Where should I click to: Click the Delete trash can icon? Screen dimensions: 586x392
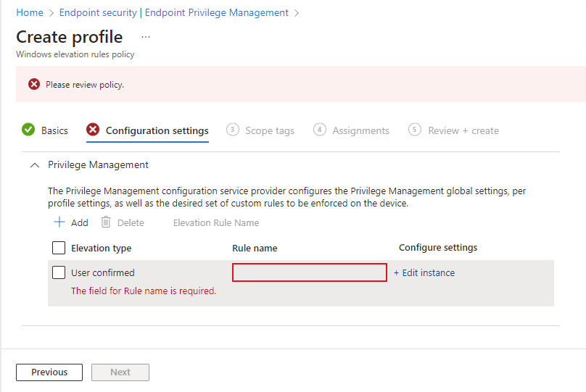[x=106, y=222]
